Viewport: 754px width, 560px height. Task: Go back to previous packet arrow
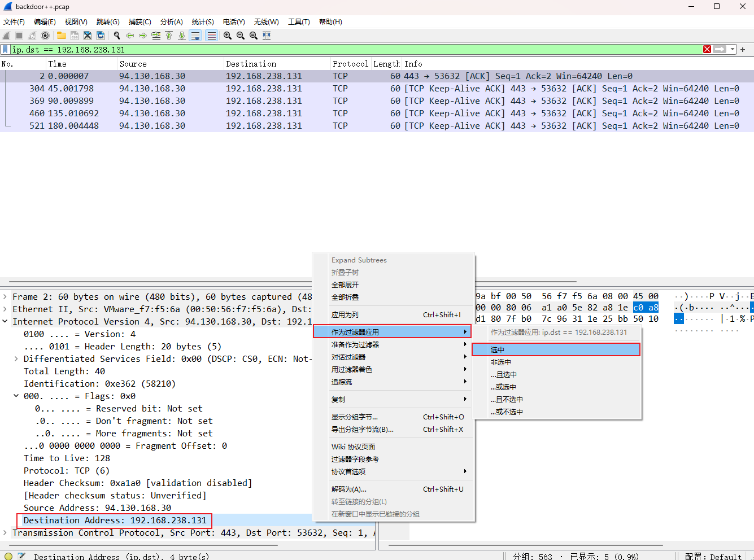[130, 35]
